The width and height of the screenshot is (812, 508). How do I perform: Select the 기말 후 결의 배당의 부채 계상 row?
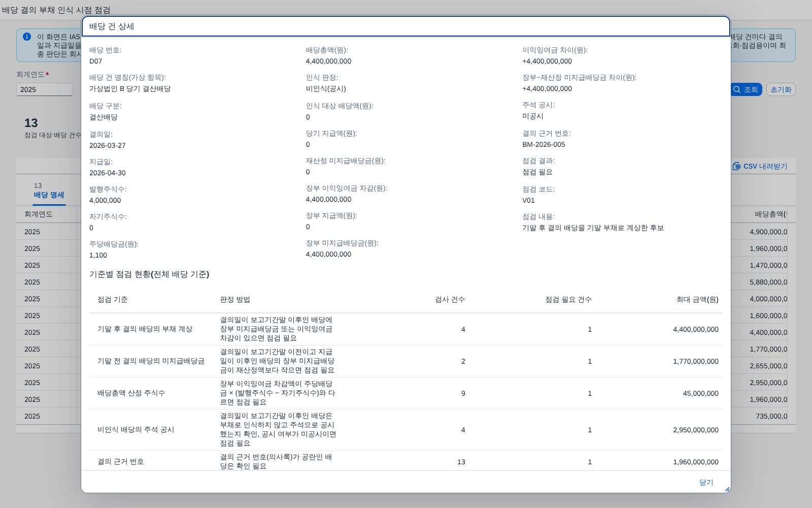pos(406,329)
